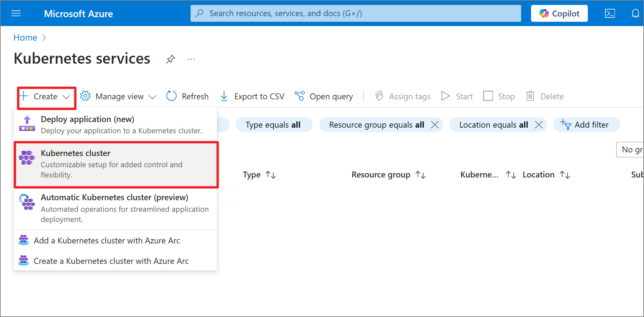Screen dimensions: 644x317
Task: Sort by Type column
Action: pos(260,175)
